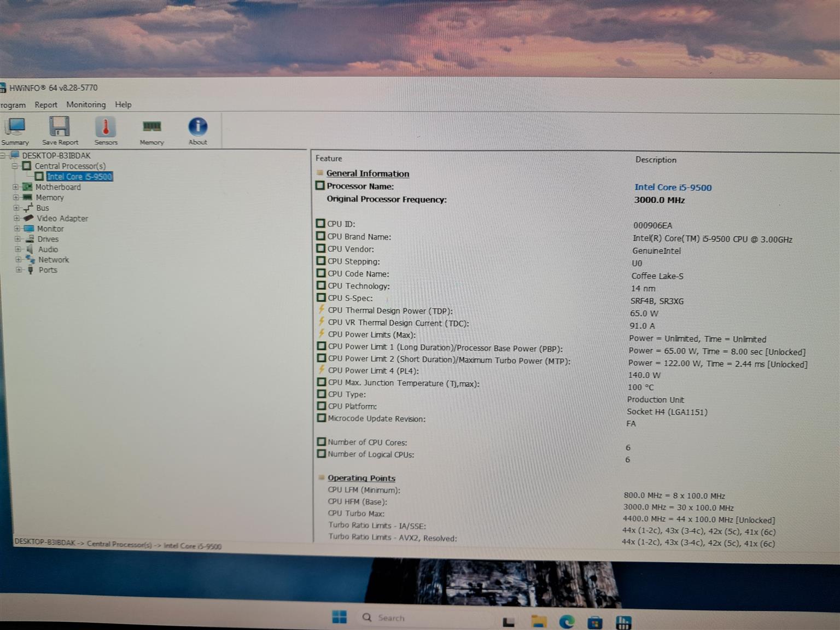The height and width of the screenshot is (630, 840).
Task: Open the Report menu
Action: tap(46, 104)
